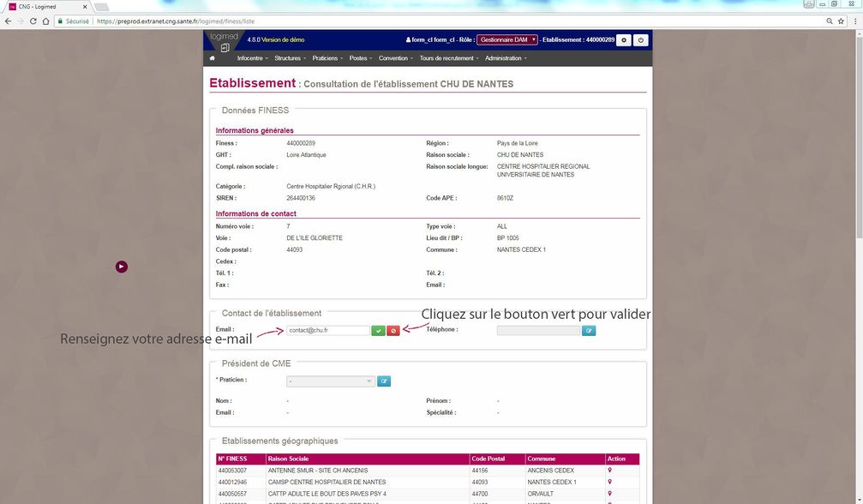The image size is (863, 504).
Task: Expand the Infocentre menu
Action: pyautogui.click(x=252, y=58)
